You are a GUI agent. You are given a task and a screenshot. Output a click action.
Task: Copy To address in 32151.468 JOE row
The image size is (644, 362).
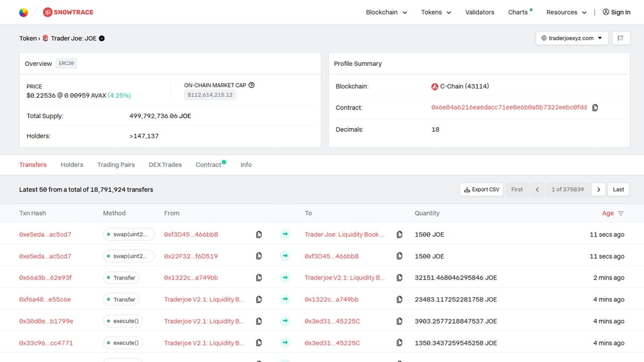399,278
